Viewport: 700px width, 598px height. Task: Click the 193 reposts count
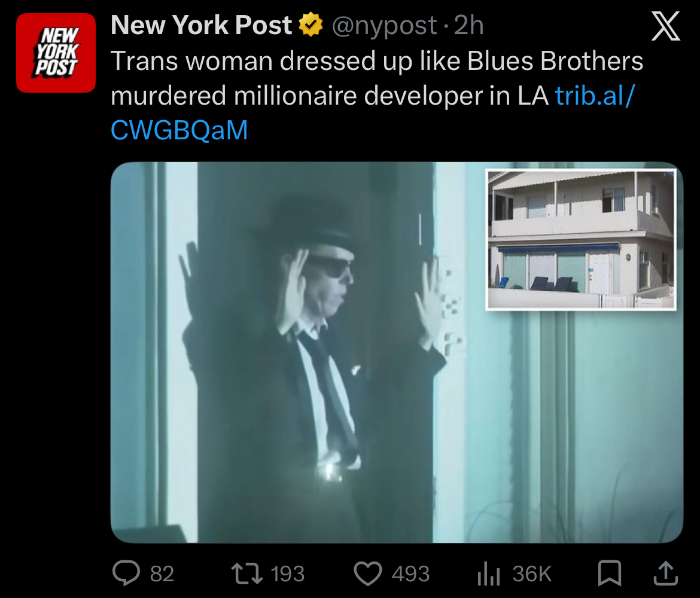288,574
